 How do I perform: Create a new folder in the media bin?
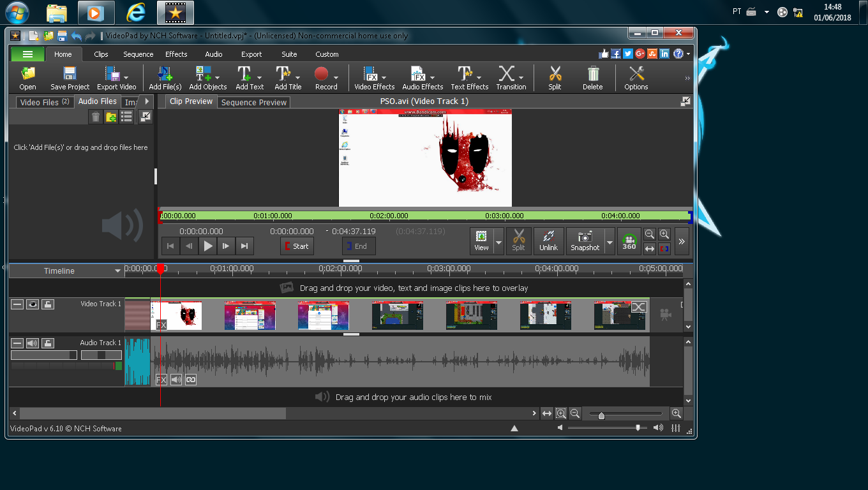coord(111,117)
